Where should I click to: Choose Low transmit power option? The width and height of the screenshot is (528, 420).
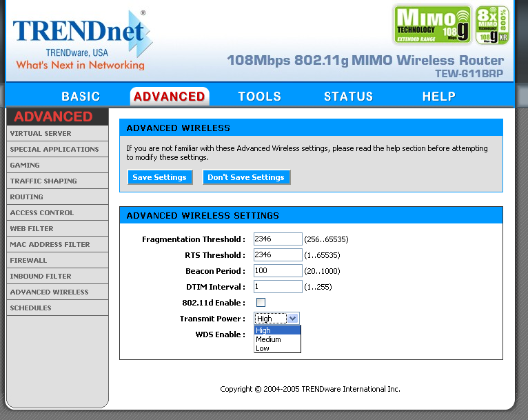pos(277,348)
